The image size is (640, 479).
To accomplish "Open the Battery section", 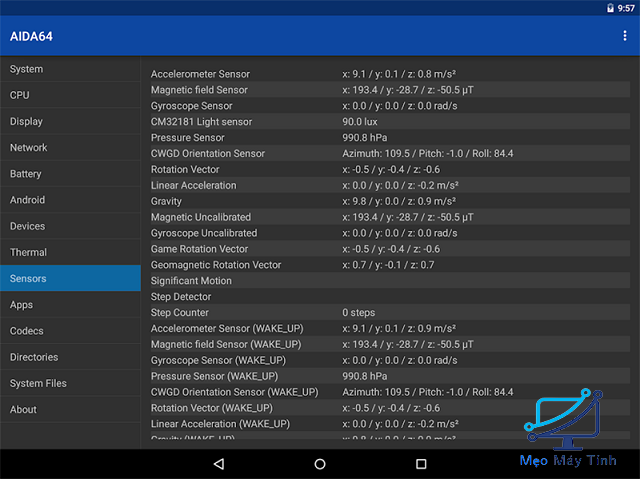I will tap(71, 173).
